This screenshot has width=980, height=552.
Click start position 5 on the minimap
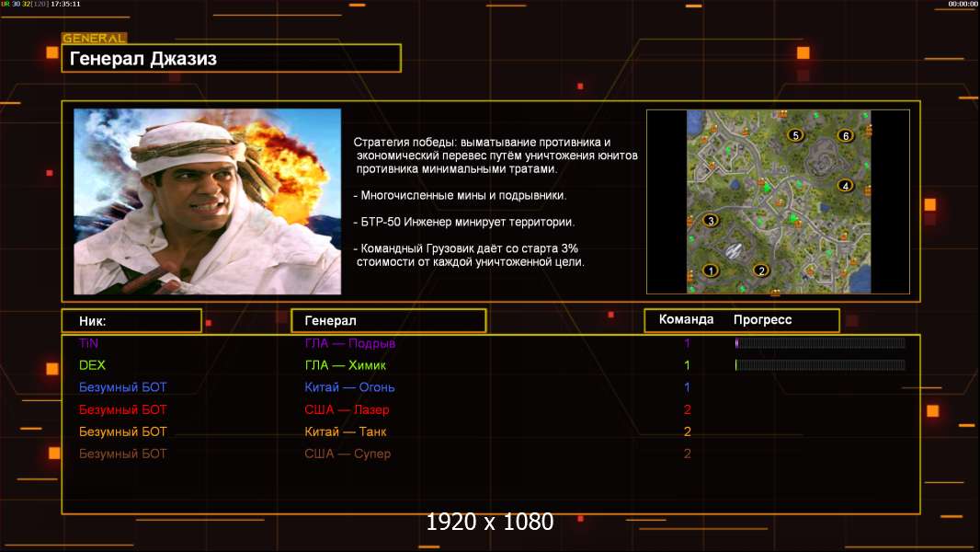pos(796,135)
